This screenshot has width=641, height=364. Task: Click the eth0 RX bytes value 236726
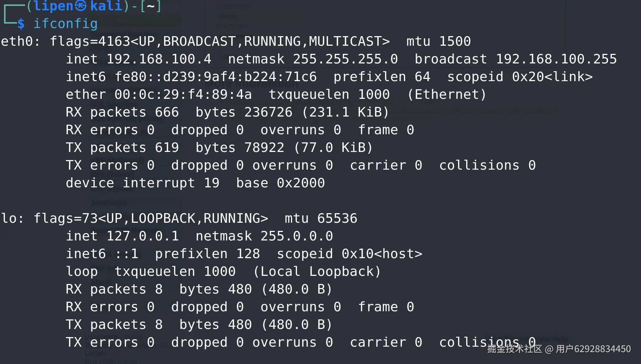[268, 112]
